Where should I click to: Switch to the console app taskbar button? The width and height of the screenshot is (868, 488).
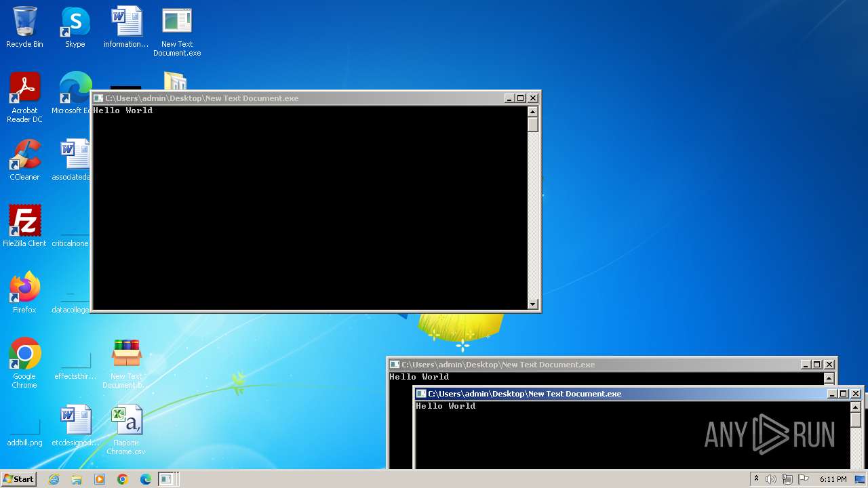[167, 479]
